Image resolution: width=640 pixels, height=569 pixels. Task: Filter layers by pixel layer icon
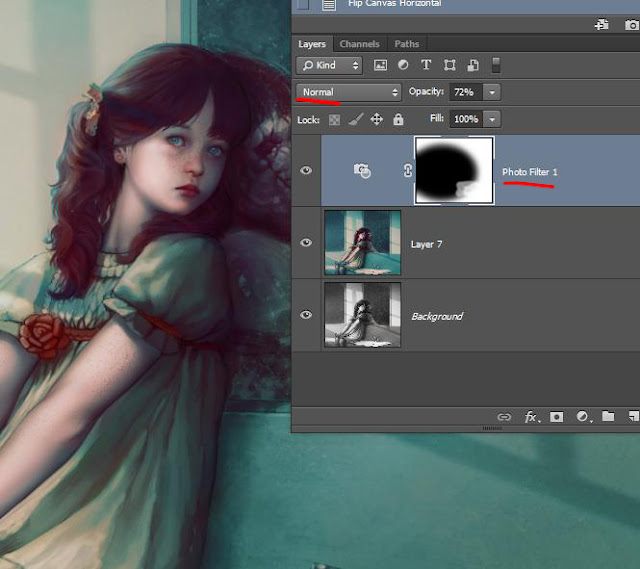[380, 65]
